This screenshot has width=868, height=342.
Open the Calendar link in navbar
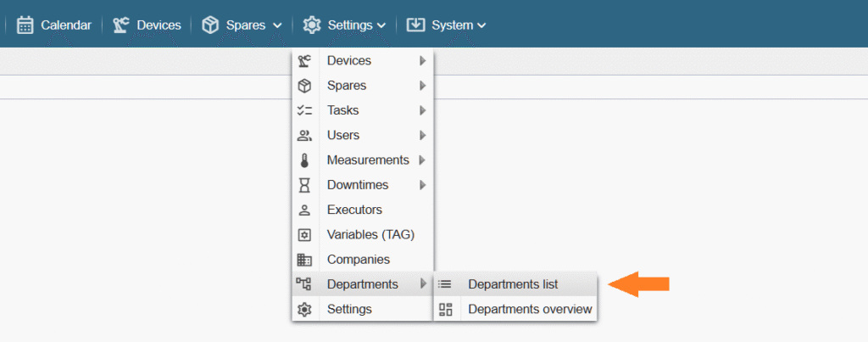tap(65, 25)
